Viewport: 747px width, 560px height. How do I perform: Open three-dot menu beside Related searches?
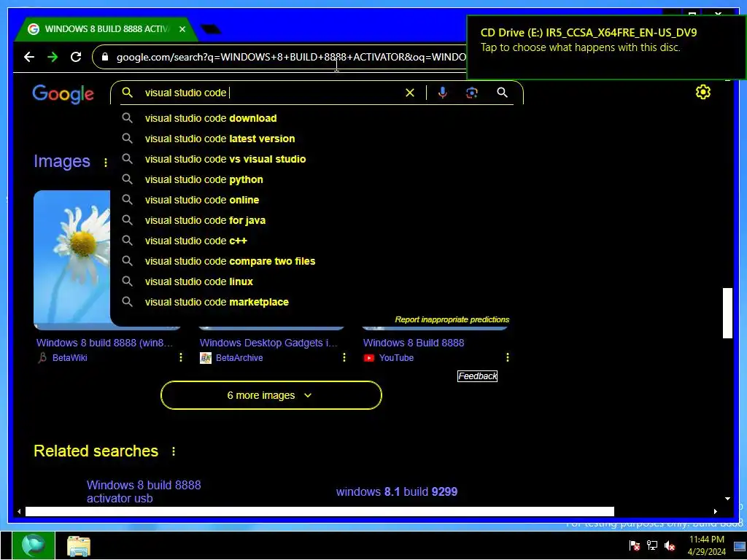tap(174, 451)
